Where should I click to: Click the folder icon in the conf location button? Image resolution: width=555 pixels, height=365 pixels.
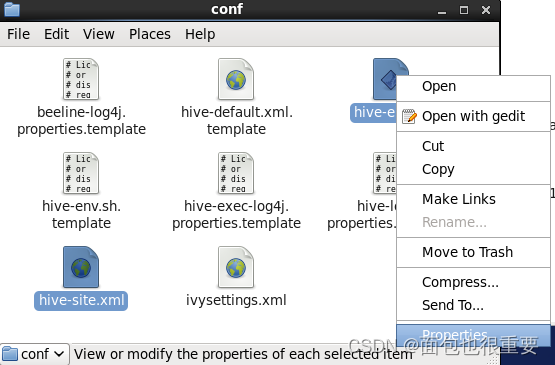point(10,354)
